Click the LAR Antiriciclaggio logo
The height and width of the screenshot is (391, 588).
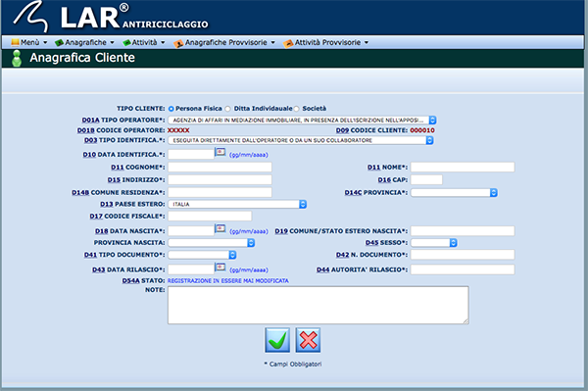coord(111,17)
